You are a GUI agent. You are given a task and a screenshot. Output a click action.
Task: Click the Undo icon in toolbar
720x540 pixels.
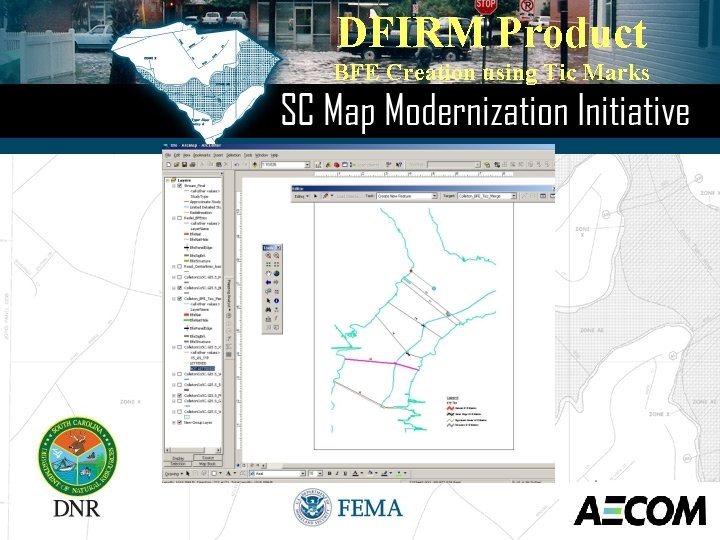(x=237, y=164)
